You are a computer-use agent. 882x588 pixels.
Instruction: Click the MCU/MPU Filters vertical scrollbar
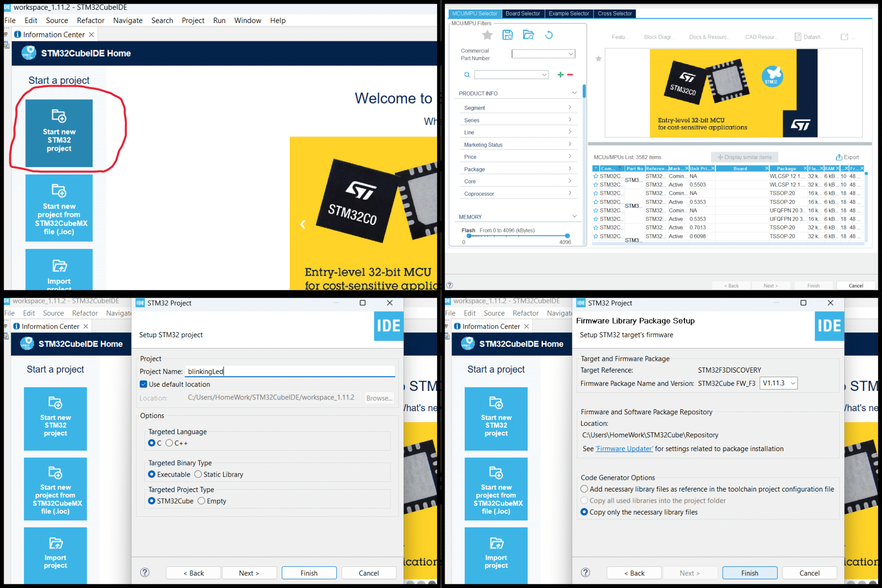[584, 91]
